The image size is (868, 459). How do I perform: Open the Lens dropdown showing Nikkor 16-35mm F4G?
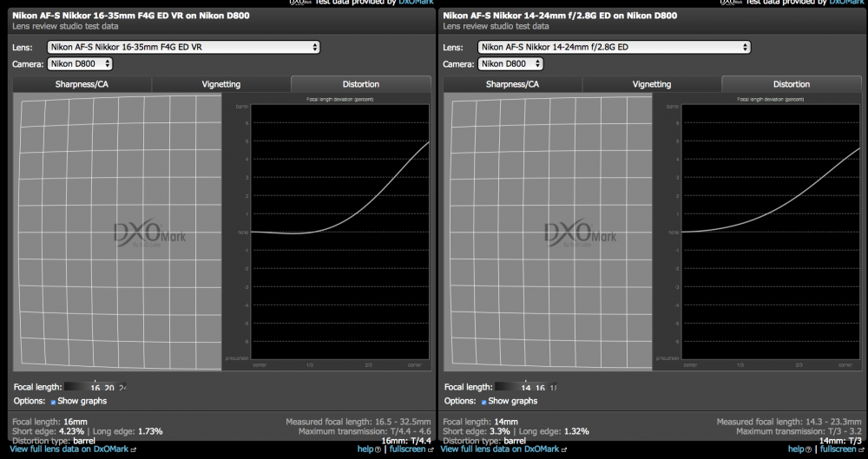pyautogui.click(x=183, y=47)
